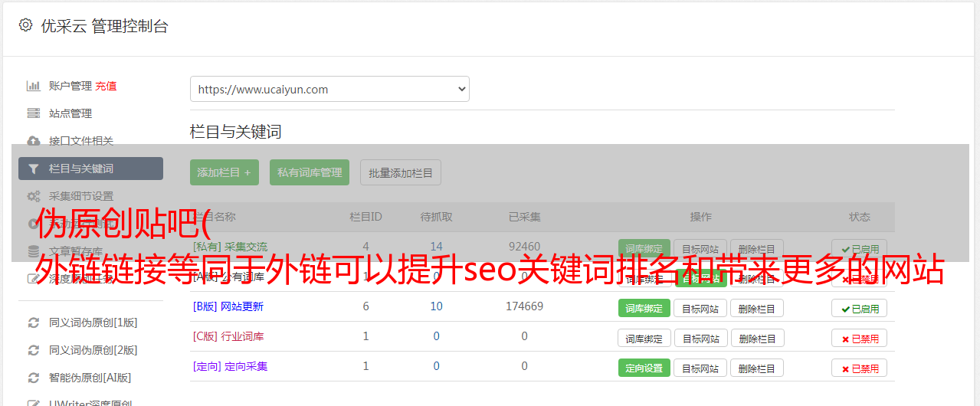The height and width of the screenshot is (406, 980).
Task: Click 批量添加栏目 button
Action: click(x=401, y=172)
